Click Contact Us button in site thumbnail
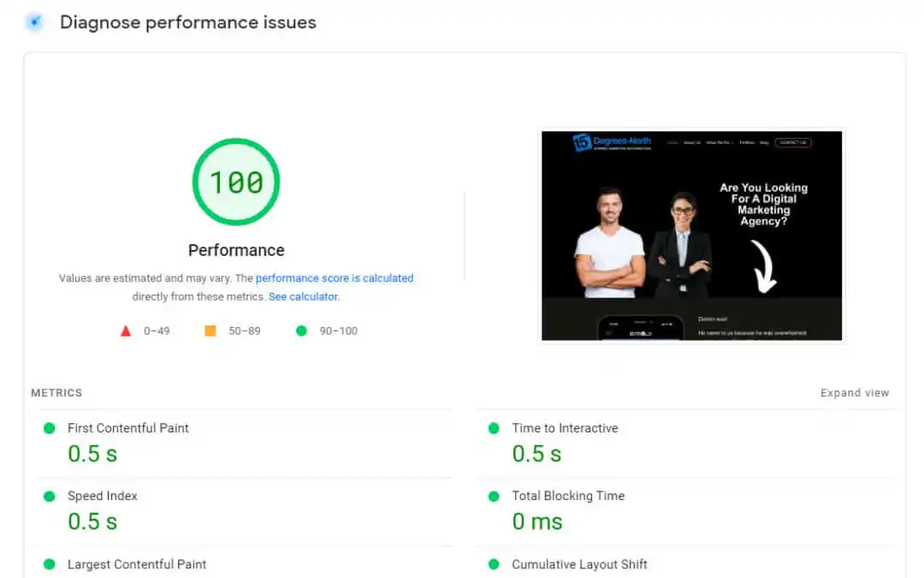The image size is (924, 578). [793, 143]
